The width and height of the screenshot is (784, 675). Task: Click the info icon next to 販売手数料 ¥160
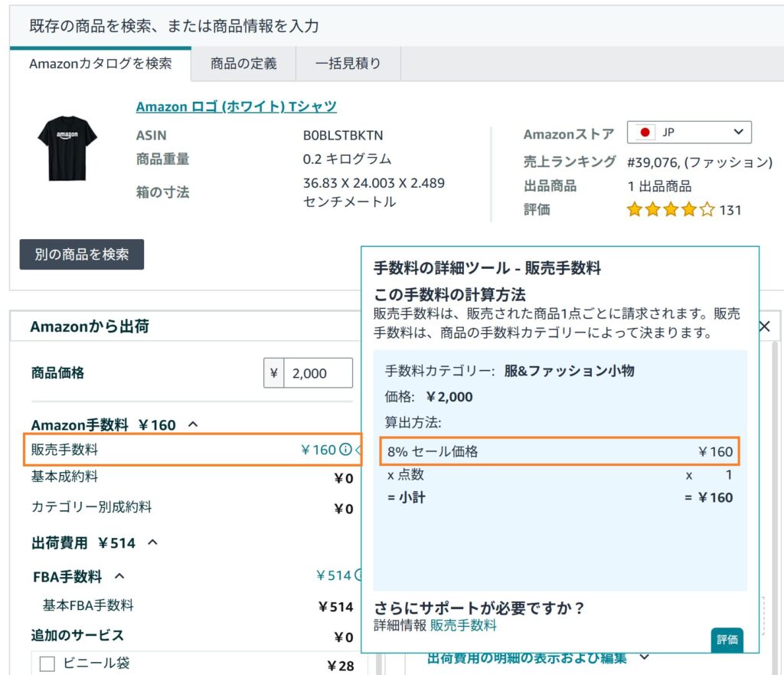pyautogui.click(x=345, y=449)
